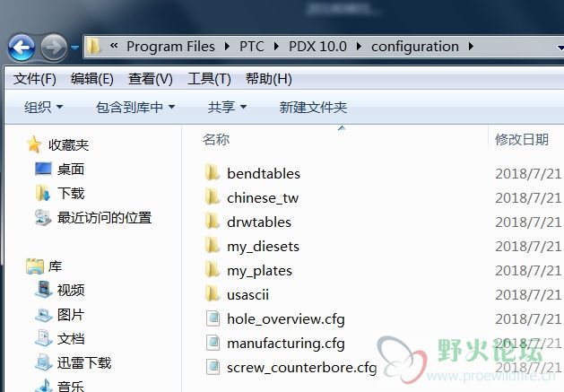This screenshot has height=392, width=564.
Task: Select 库 in the navigation pane
Action: coord(55,266)
